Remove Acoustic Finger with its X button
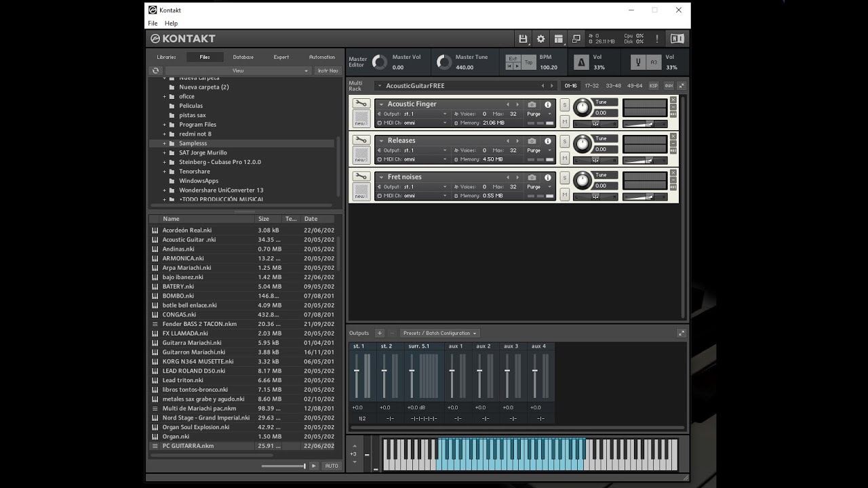868x488 pixels. pos(673,100)
